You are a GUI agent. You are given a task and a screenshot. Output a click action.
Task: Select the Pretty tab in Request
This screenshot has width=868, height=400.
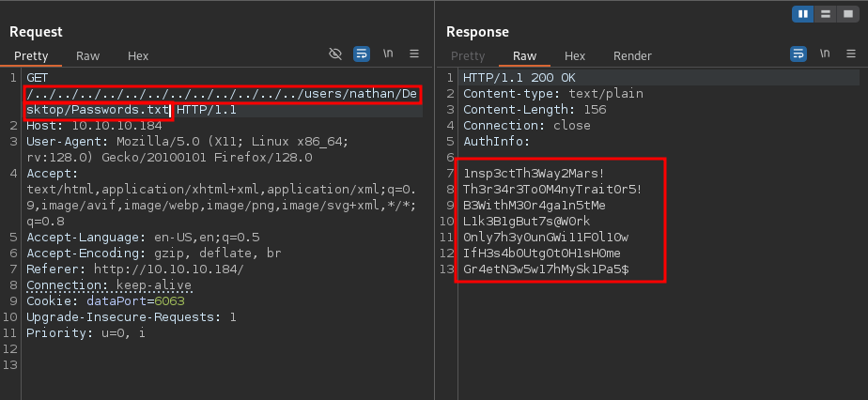[31, 55]
